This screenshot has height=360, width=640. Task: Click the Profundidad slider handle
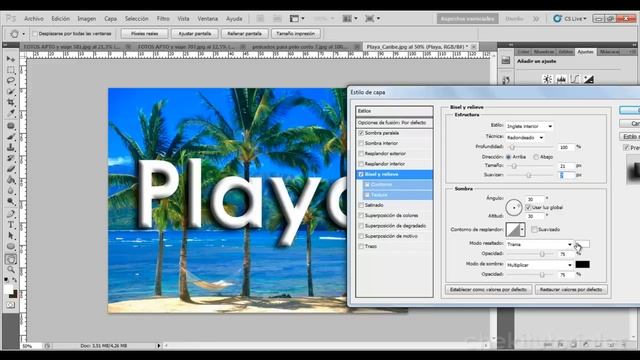tap(512, 147)
